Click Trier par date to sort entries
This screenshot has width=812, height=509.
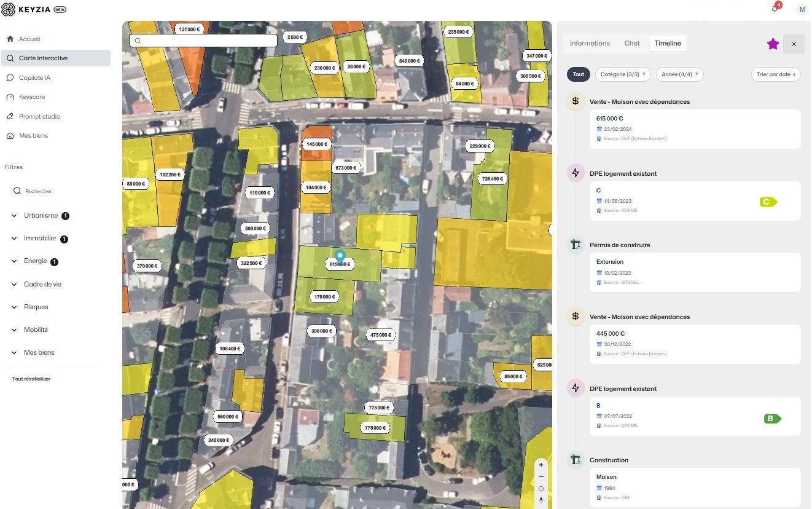pos(776,74)
